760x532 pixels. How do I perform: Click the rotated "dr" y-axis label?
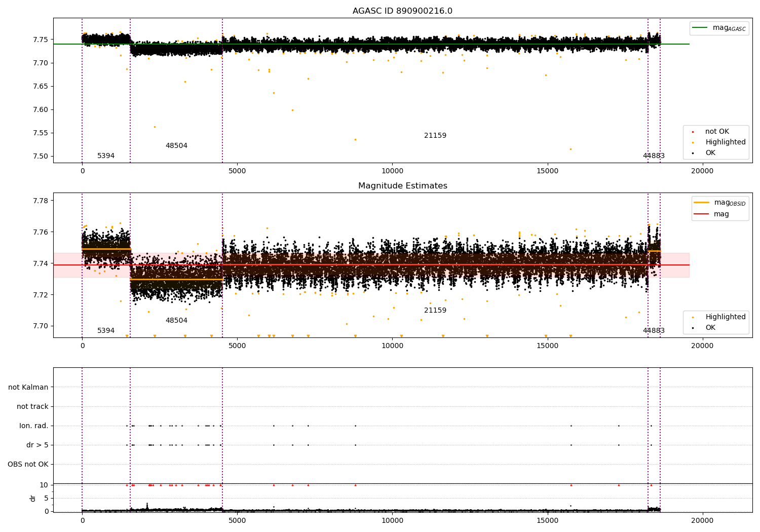pyautogui.click(x=33, y=498)
